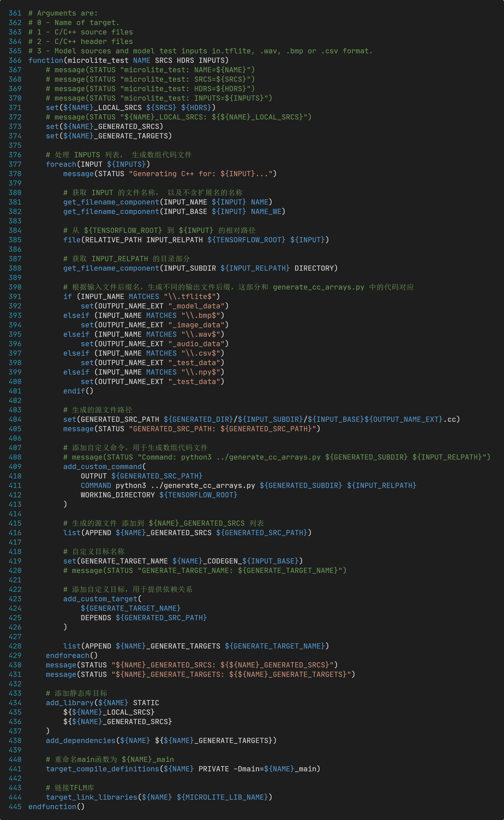
Task: Click 'endfunction()' on line 445
Action: click(x=56, y=807)
